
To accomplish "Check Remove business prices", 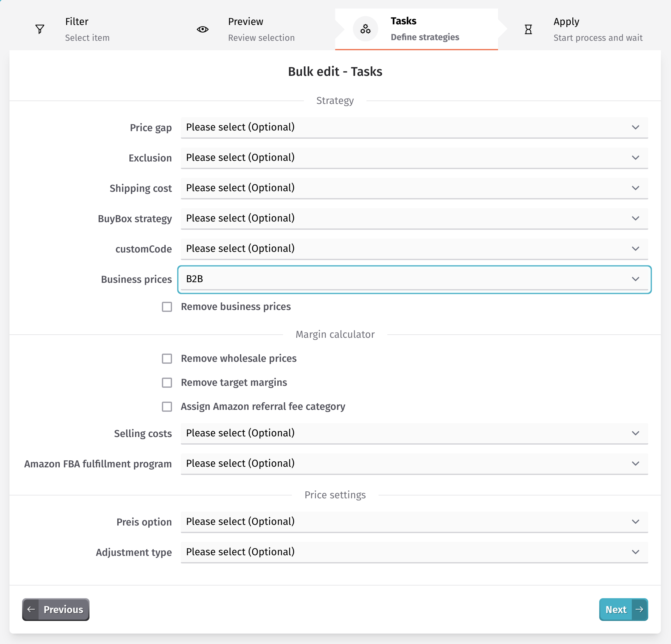I will point(167,307).
